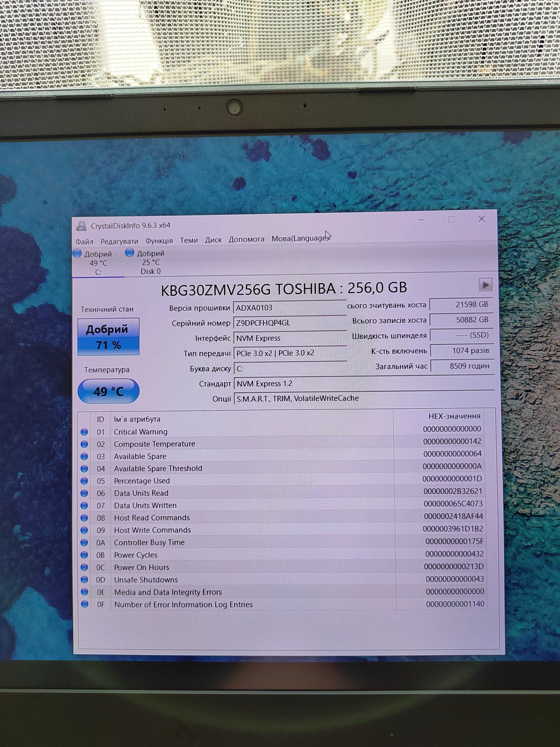Open the Функція menu
Screen dimensions: 560x747
pos(159,241)
